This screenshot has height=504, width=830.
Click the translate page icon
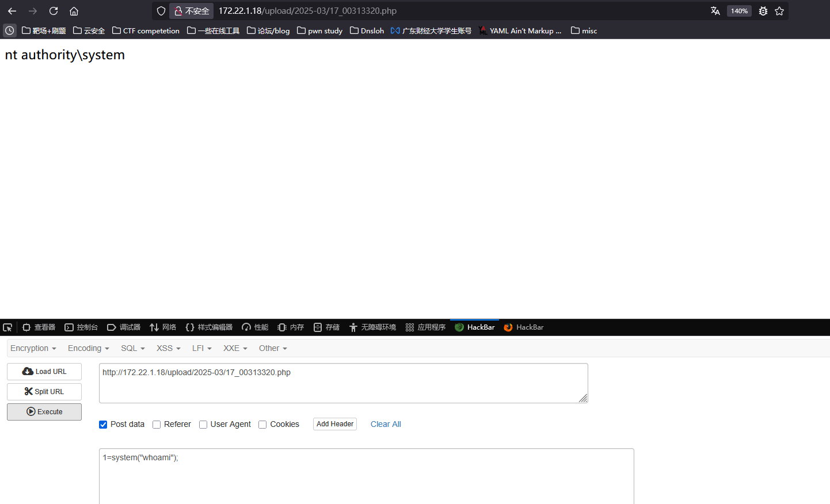point(715,11)
